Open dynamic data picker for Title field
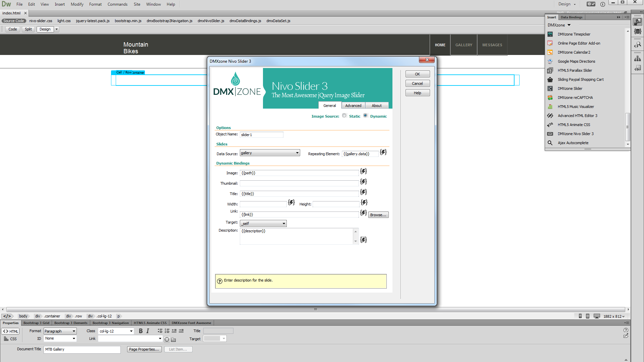644x362 pixels. point(363,192)
